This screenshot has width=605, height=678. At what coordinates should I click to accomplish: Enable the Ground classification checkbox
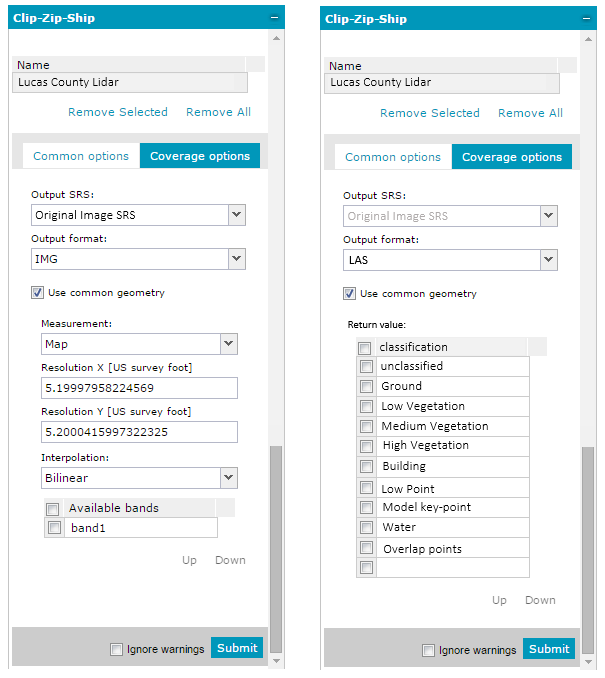[x=366, y=387]
